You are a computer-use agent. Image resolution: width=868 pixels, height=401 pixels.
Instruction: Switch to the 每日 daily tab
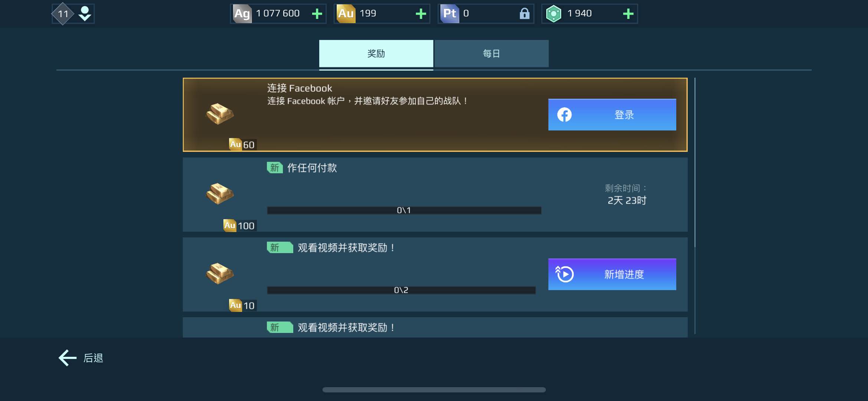[491, 54]
